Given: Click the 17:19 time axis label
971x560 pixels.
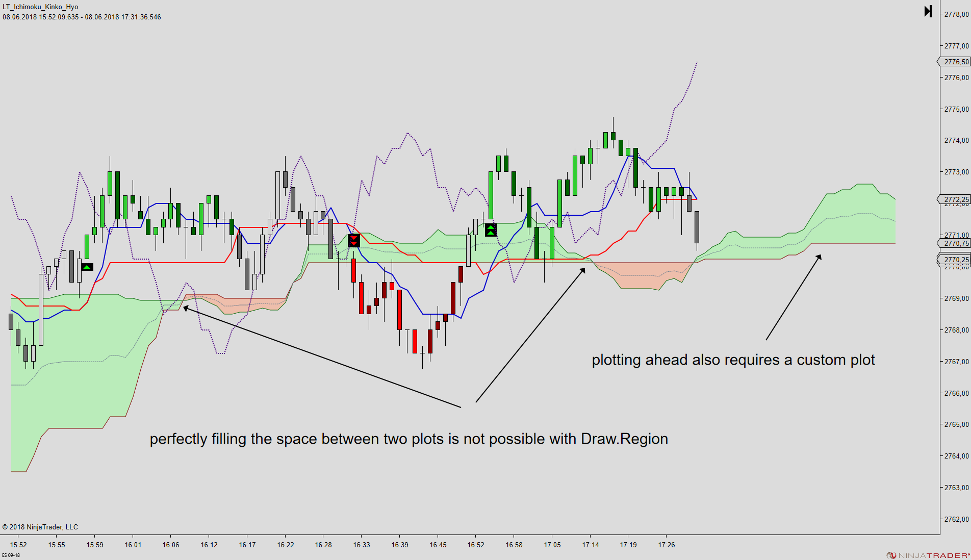Looking at the screenshot, I should 628,545.
